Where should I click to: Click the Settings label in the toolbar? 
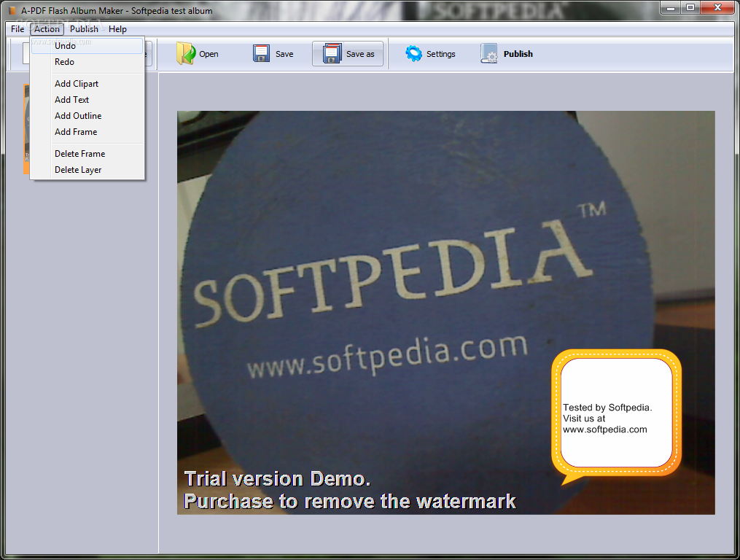click(x=441, y=54)
